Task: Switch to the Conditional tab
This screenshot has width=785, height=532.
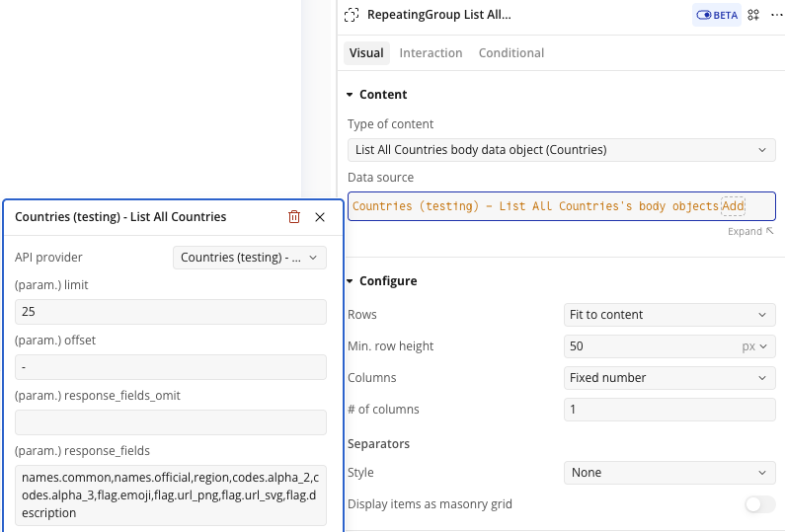Action: [x=511, y=53]
